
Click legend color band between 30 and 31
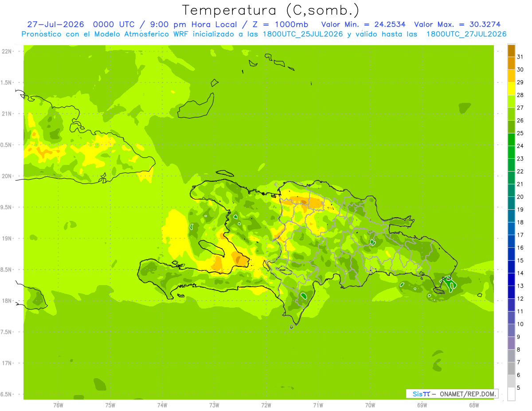coord(511,63)
